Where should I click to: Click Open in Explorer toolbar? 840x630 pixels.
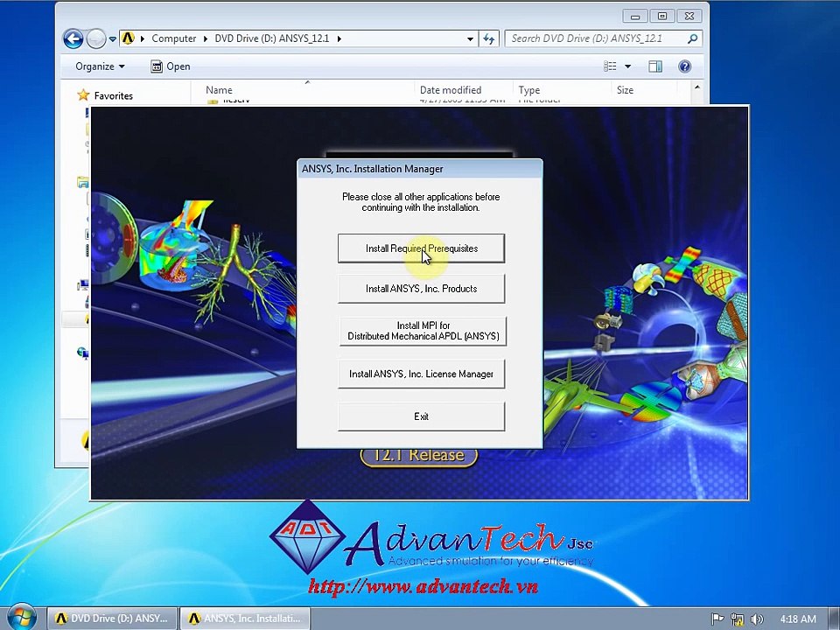tap(171, 66)
